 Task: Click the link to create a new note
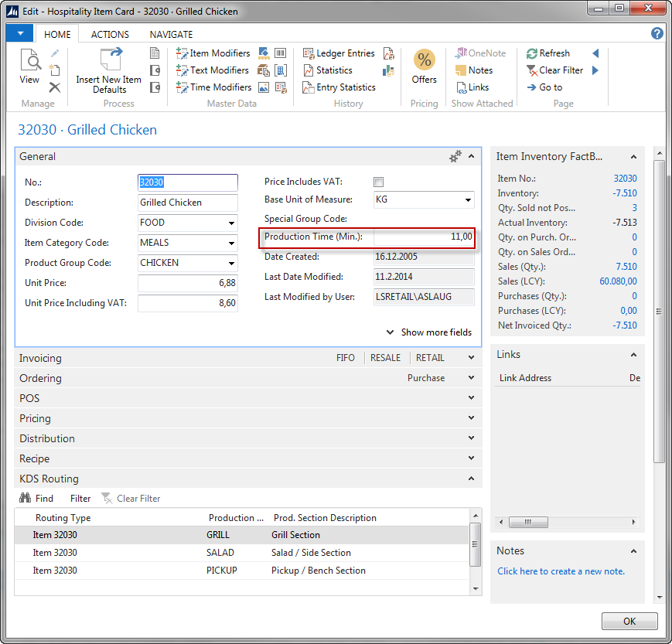coord(561,571)
